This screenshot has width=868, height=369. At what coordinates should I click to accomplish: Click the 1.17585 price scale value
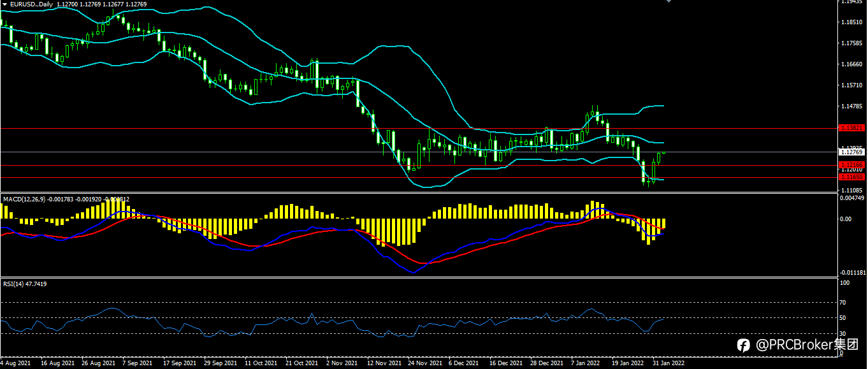[x=852, y=43]
